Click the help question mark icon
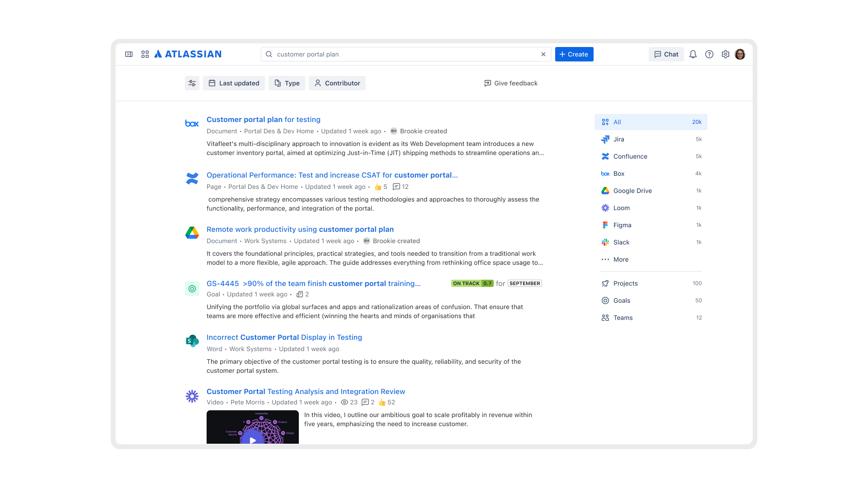The height and width of the screenshot is (488, 868). 709,54
